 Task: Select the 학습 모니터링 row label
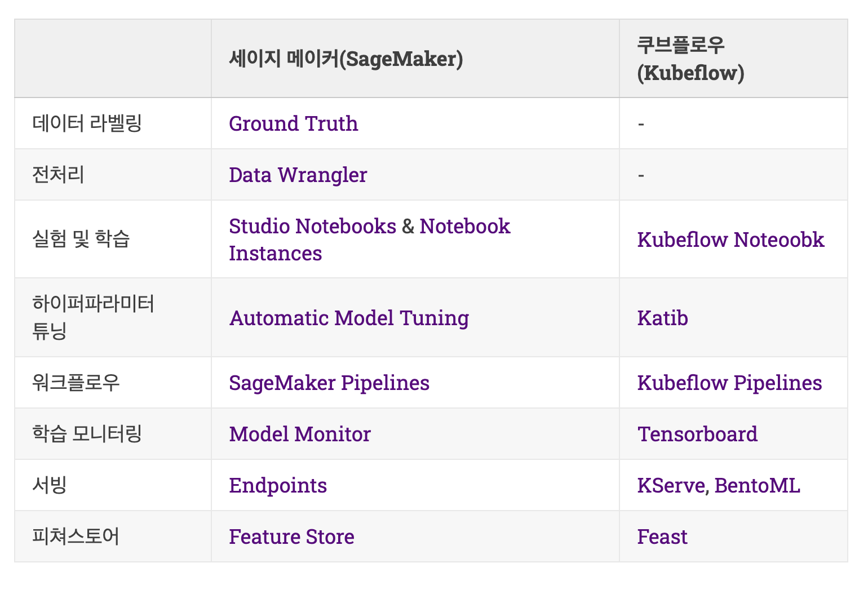[87, 434]
